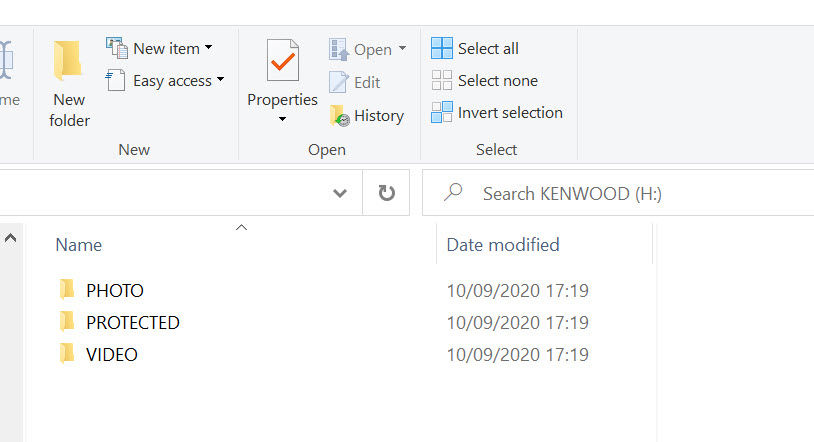Select the PHOTO folder
Viewport: 814px width, 442px height.
pyautogui.click(x=114, y=291)
